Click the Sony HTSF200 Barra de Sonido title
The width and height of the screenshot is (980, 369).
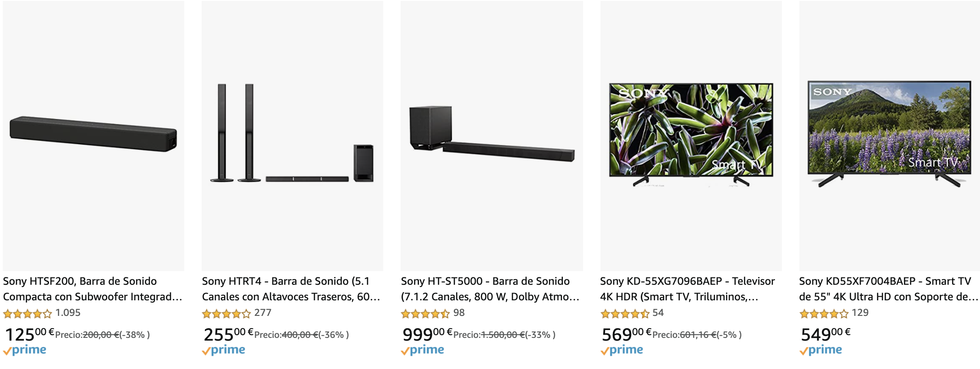[x=93, y=289]
